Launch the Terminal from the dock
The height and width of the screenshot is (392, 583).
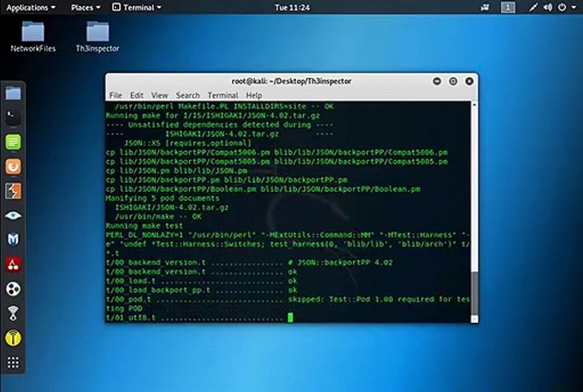point(13,118)
